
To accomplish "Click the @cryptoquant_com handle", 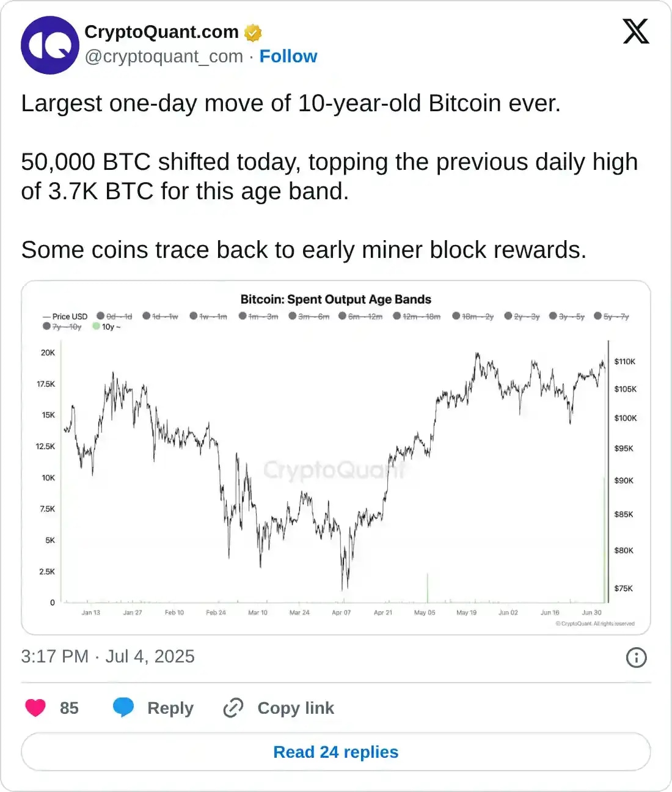I will 163,56.
